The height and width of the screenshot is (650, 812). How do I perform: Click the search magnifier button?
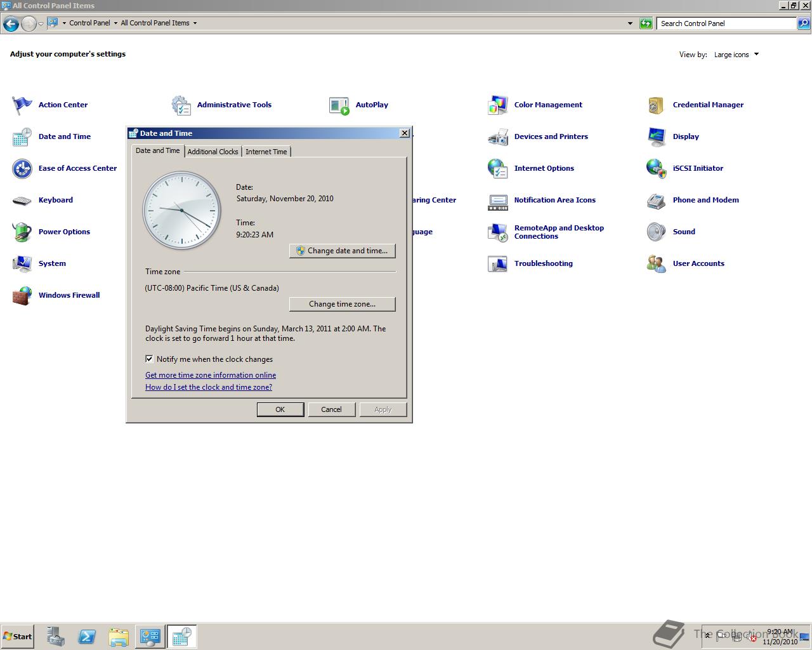click(803, 23)
